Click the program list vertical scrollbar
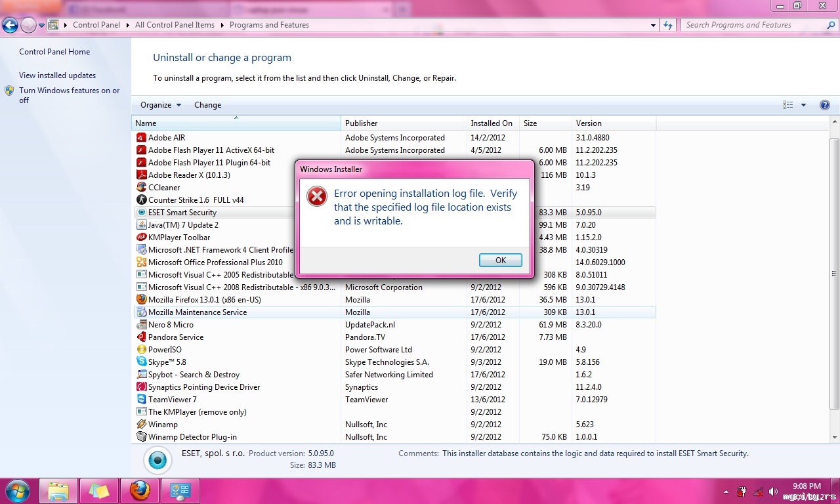 click(835, 274)
